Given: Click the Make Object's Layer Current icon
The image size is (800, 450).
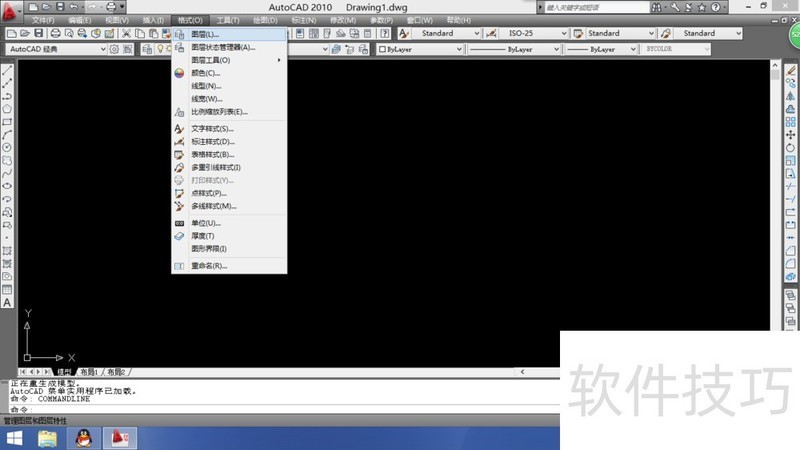Looking at the screenshot, I should coord(336,49).
